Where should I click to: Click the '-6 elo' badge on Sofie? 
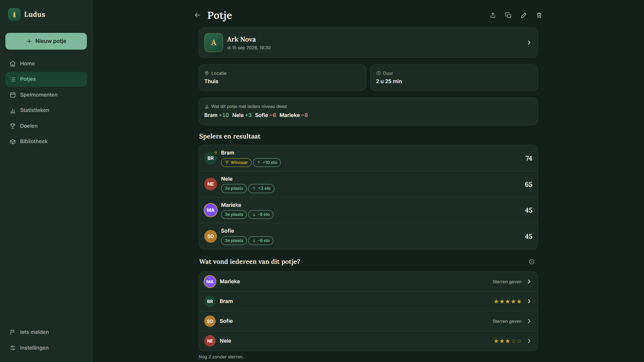pos(261,241)
